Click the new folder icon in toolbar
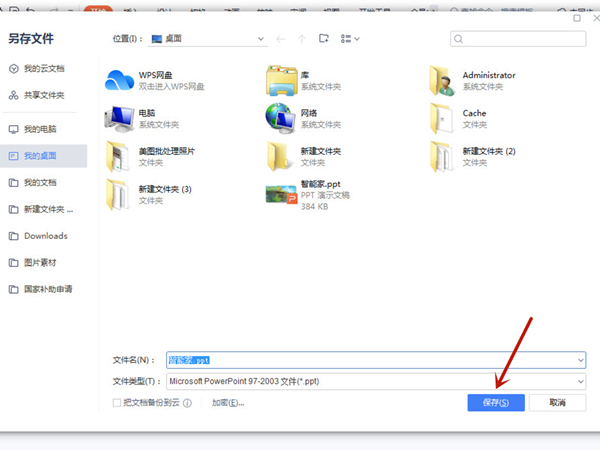Viewport: 600px width, 450px height. tap(323, 39)
